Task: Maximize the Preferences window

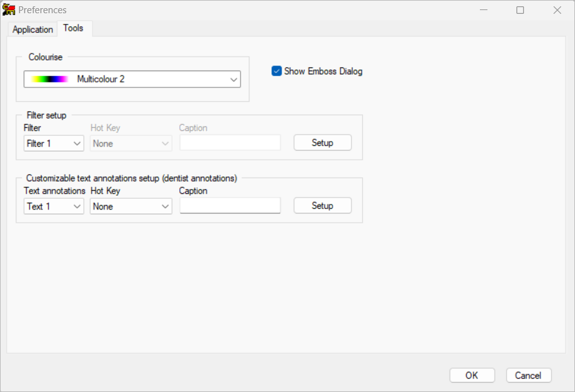Action: coord(520,10)
